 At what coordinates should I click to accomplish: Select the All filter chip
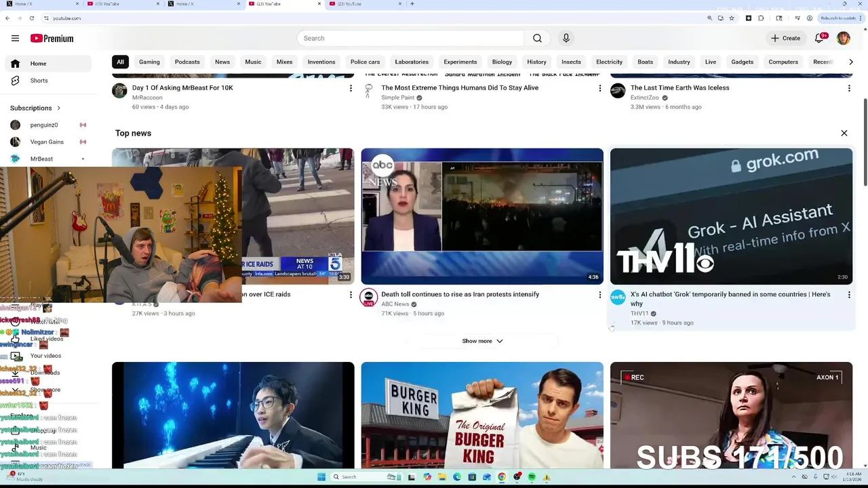tap(120, 62)
